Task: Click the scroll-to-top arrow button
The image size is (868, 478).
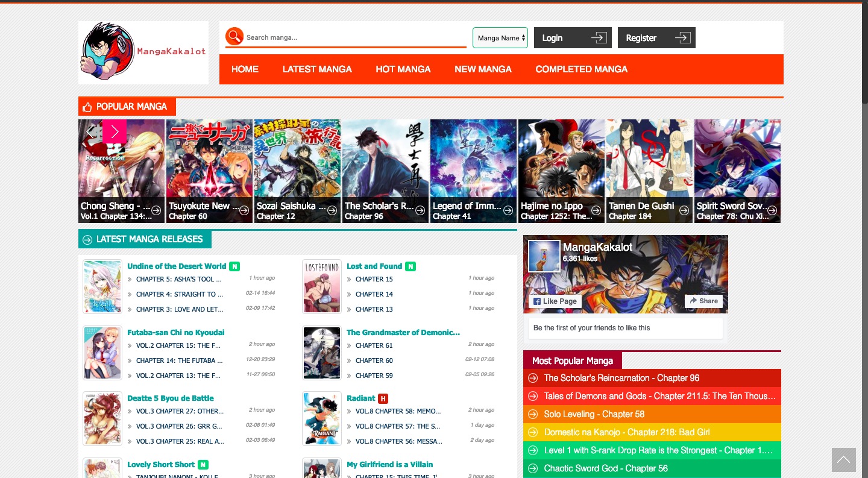Action: pos(844,460)
